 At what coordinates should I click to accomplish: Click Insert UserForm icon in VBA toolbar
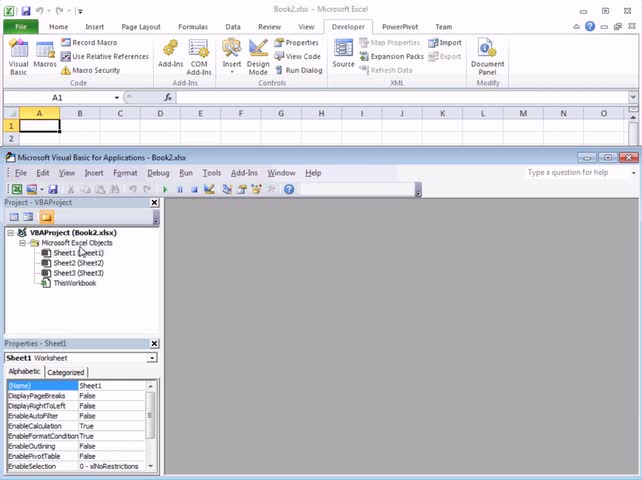click(x=32, y=189)
